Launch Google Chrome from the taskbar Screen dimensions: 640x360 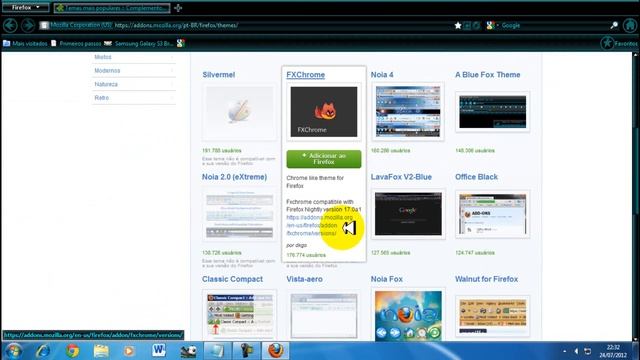click(x=73, y=351)
